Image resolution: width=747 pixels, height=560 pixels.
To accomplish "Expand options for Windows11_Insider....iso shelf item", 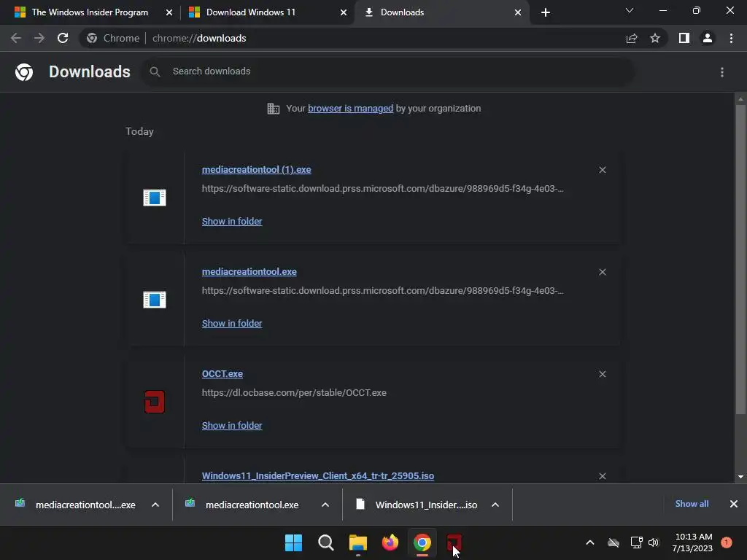I will (495, 505).
